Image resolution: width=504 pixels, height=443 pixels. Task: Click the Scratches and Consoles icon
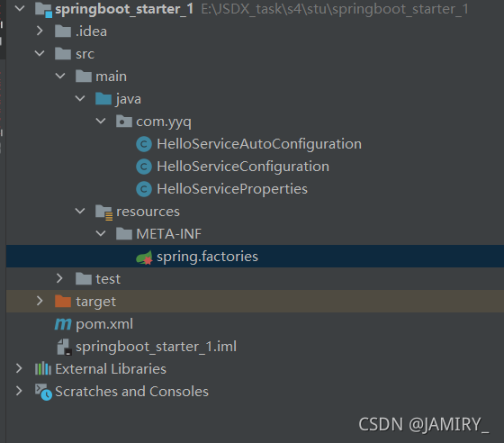coord(43,392)
